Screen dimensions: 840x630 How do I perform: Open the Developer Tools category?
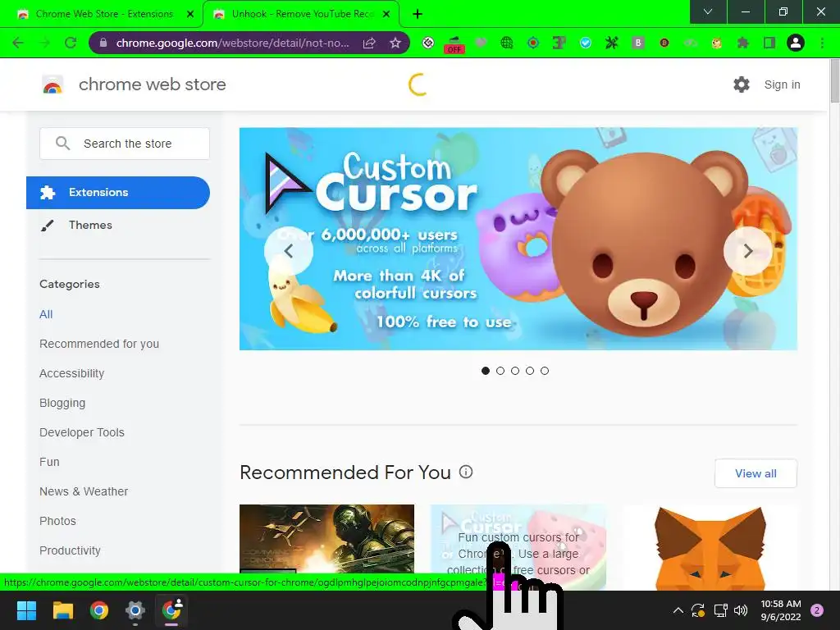[82, 432]
